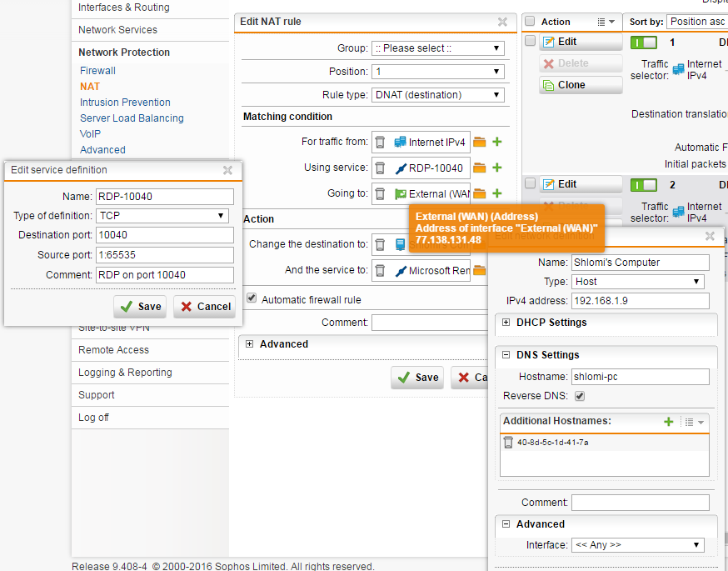Select checkbox for NAT rule 2
728x571 pixels.
tap(530, 183)
